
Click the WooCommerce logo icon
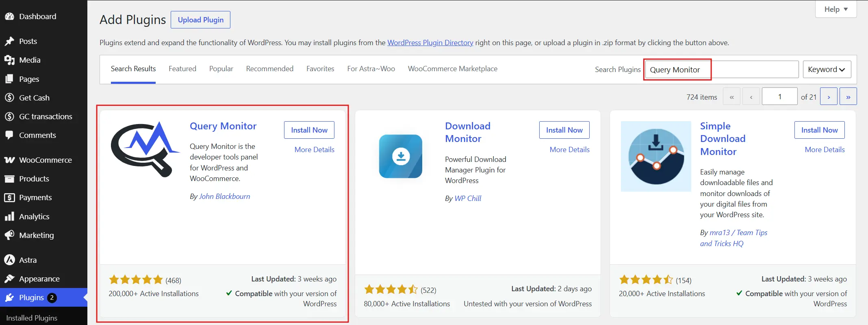[x=9, y=160]
